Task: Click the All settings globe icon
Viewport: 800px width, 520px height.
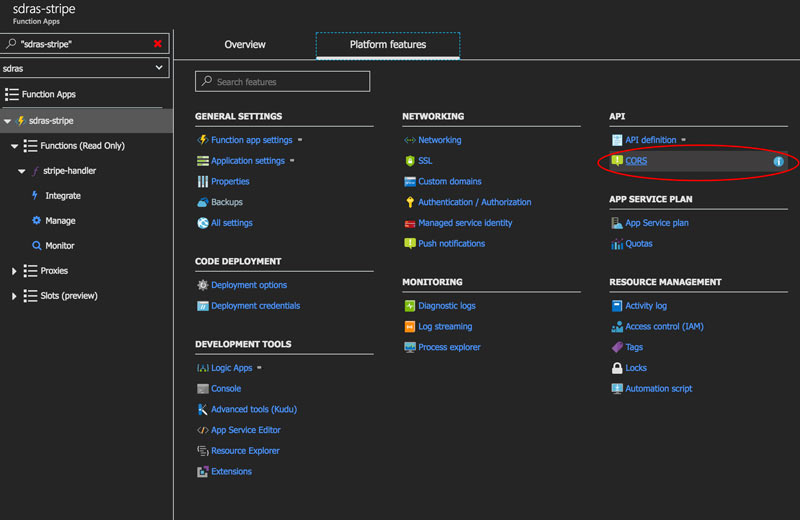Action: click(203, 223)
